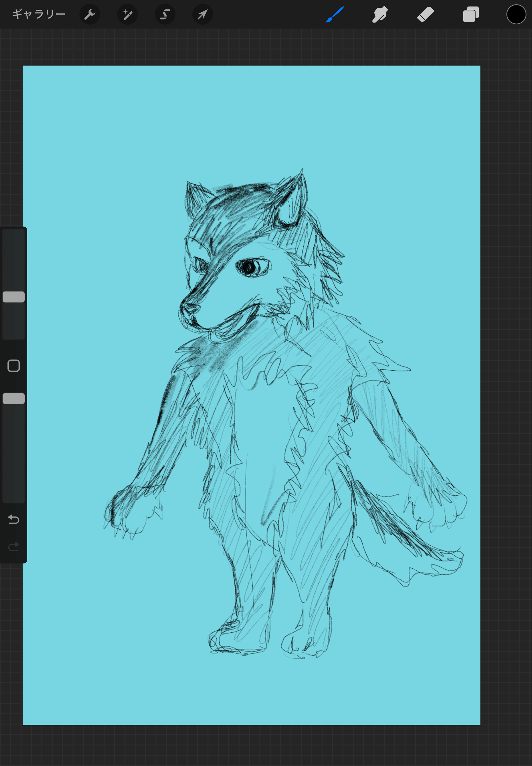Select the Eraser tool
Viewport: 532px width, 766px height.
(x=425, y=14)
